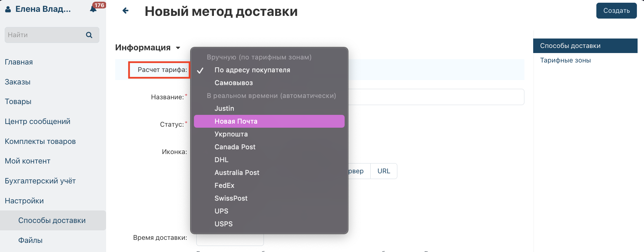Select Новая Почта from dropdown
Viewport: 644px width, 252px height.
click(x=236, y=121)
